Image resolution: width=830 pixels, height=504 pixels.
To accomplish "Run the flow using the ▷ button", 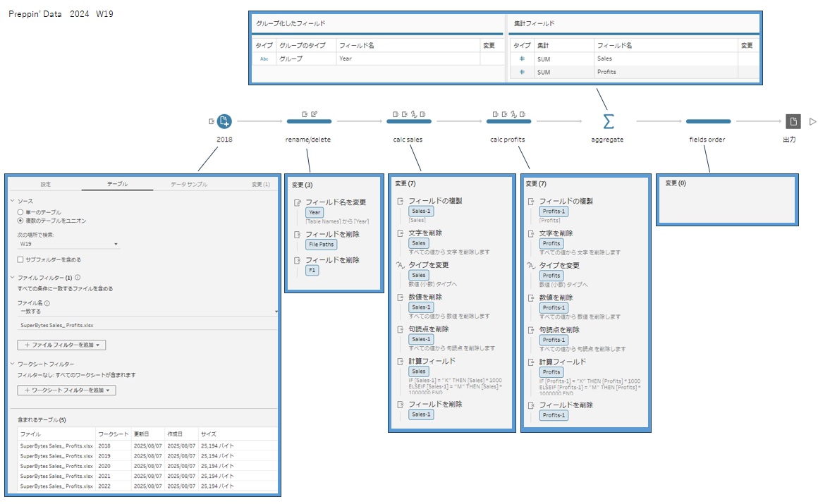I will (812, 121).
